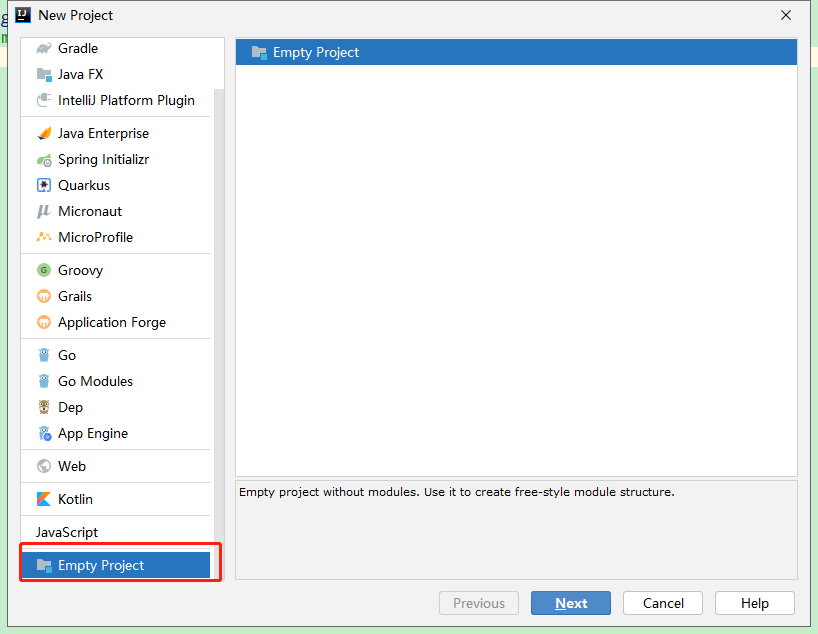
Task: Select Java FX project type
Action: point(115,74)
